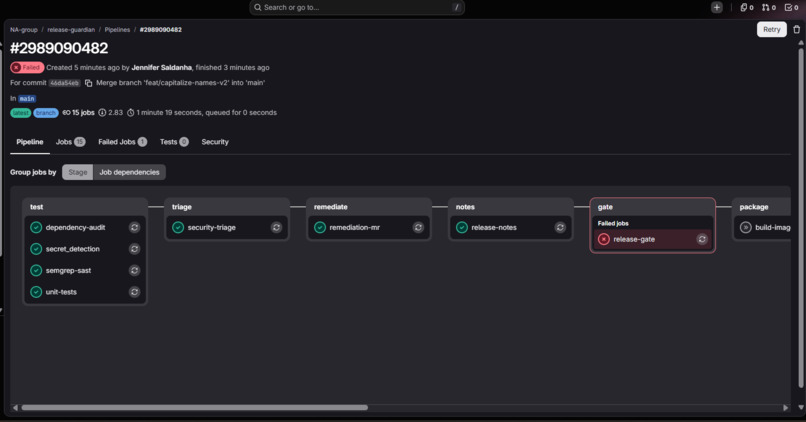Screen dimensions: 806x422
Task: Click the release-notes passed status icon
Action: click(x=462, y=227)
